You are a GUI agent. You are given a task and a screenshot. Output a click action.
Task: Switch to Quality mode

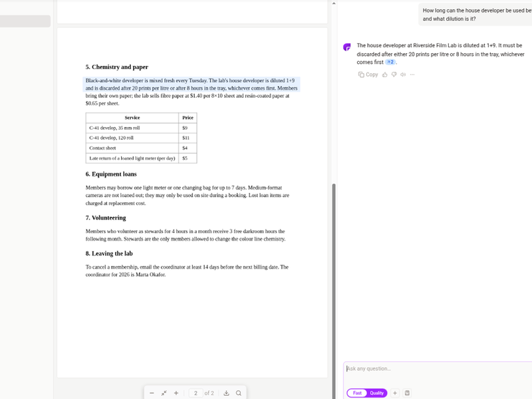point(376,393)
